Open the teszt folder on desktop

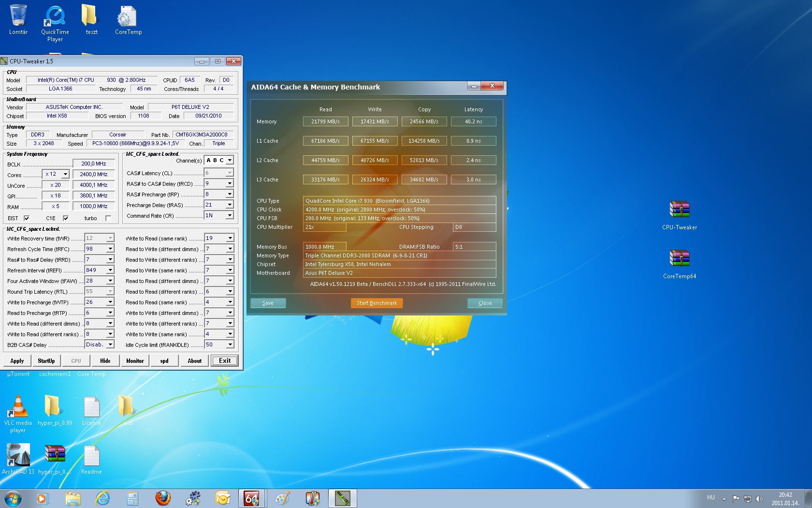click(91, 20)
